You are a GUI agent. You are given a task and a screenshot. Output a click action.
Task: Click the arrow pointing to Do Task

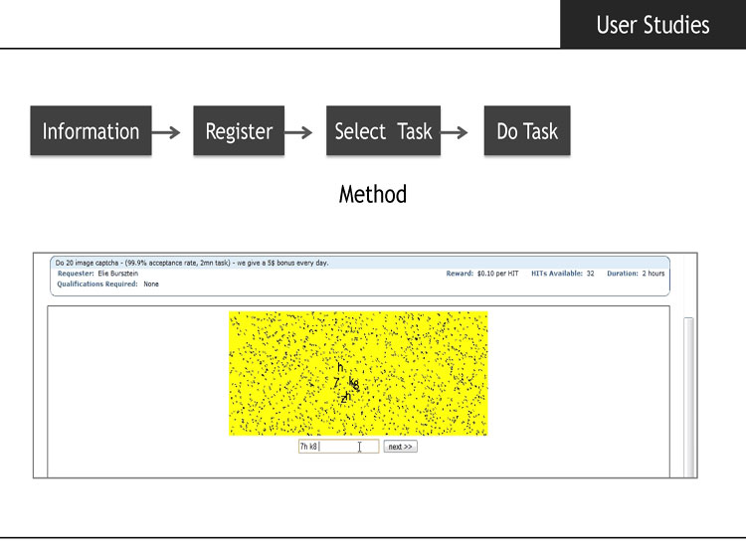[x=455, y=132]
